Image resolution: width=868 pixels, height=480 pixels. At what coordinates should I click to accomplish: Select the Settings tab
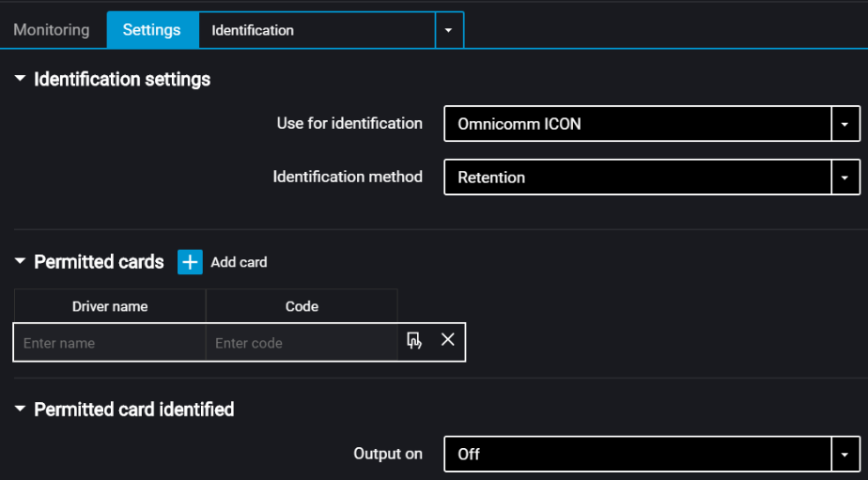pyautogui.click(x=151, y=30)
